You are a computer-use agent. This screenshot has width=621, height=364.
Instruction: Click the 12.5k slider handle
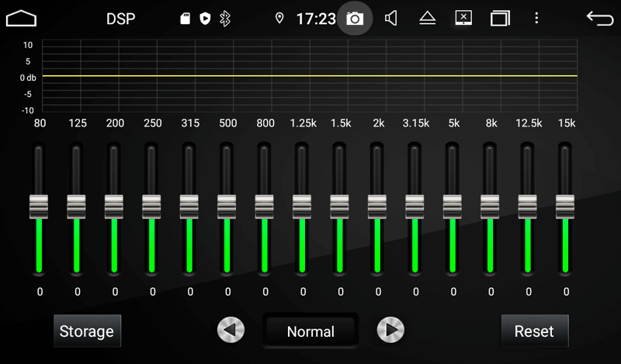(x=528, y=206)
